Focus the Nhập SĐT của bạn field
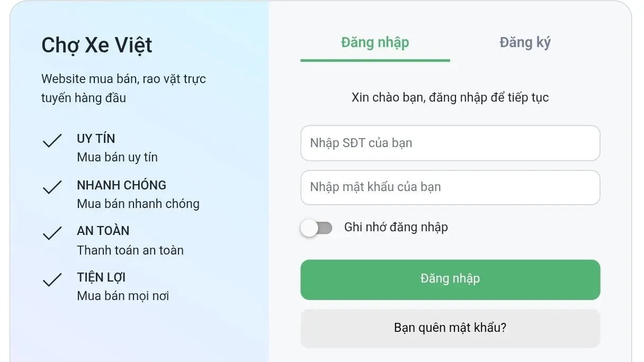This screenshot has height=362, width=644. (x=450, y=143)
